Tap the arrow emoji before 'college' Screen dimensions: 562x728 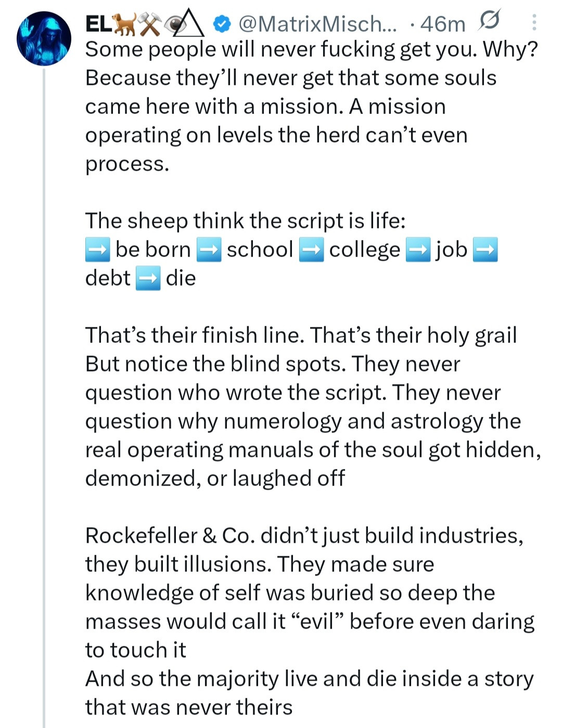coord(311,250)
